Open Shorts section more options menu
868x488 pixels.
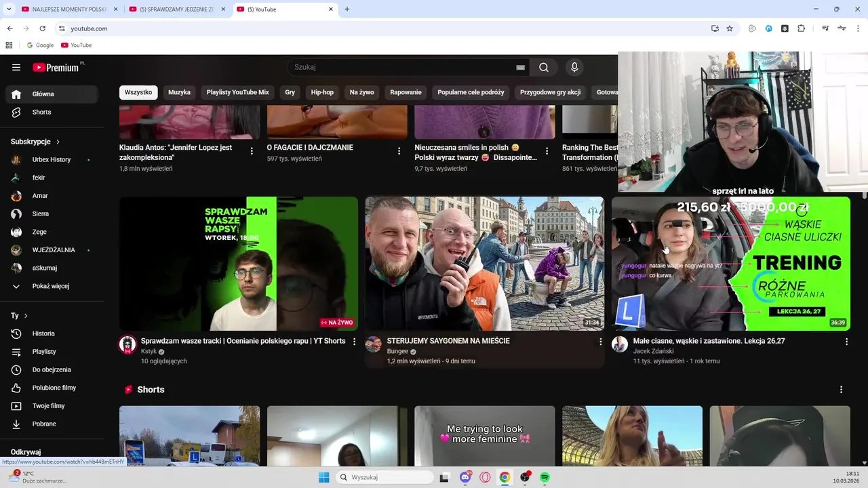[x=841, y=390]
